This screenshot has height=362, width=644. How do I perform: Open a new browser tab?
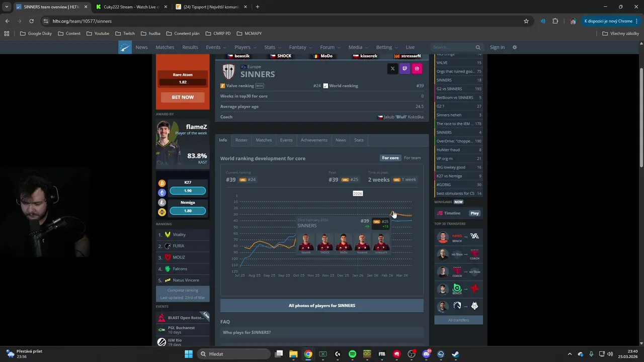[x=257, y=7]
